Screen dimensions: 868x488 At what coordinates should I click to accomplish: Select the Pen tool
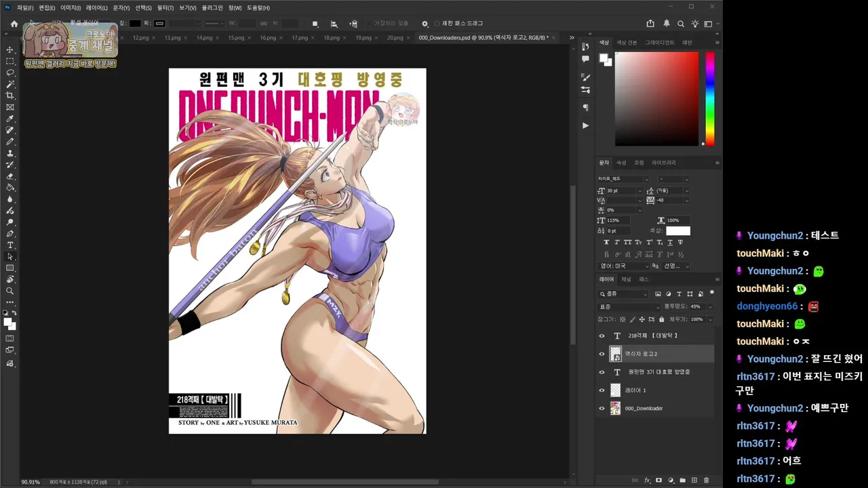click(x=10, y=234)
